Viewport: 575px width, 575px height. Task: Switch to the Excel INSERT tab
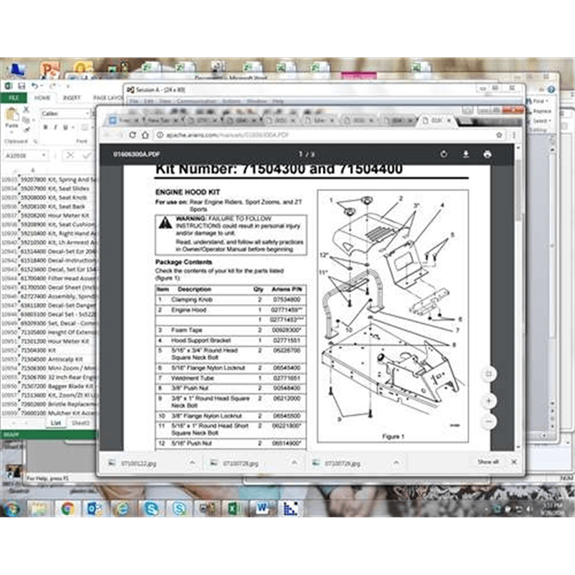(72, 98)
